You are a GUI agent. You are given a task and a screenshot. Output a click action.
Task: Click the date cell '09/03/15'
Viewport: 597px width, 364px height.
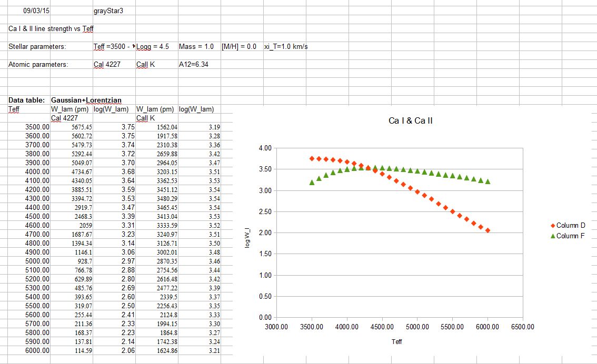34,11
